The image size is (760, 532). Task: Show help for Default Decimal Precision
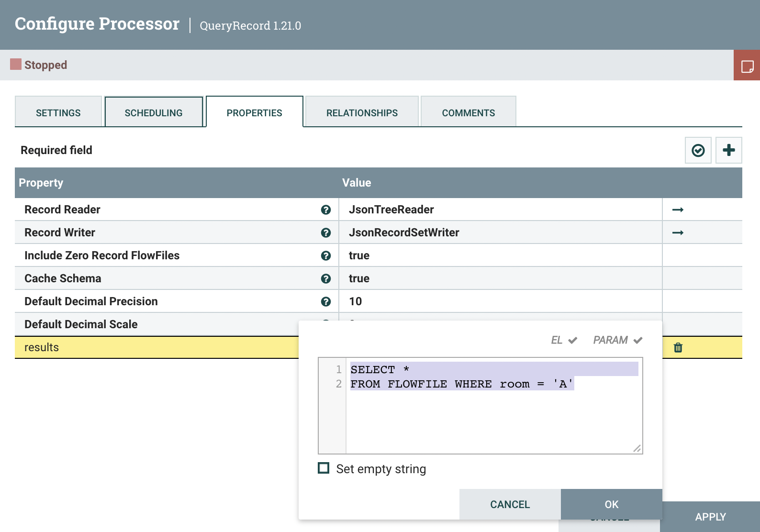(326, 302)
